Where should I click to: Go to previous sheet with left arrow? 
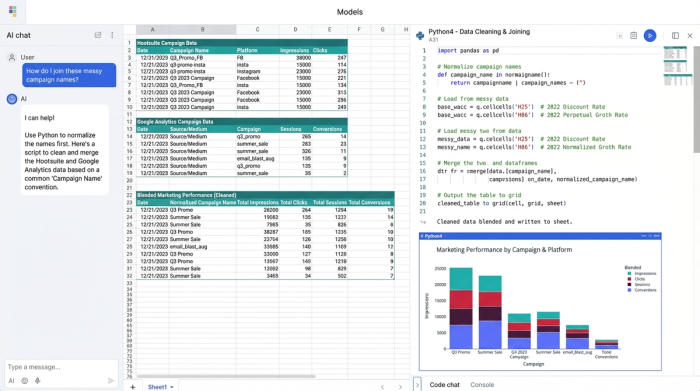point(383,387)
